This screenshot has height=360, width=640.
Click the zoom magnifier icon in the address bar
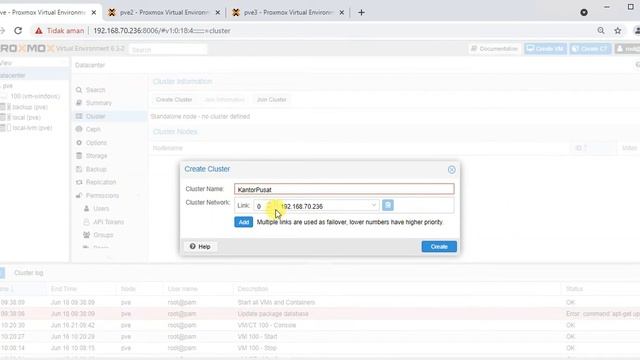point(601,31)
